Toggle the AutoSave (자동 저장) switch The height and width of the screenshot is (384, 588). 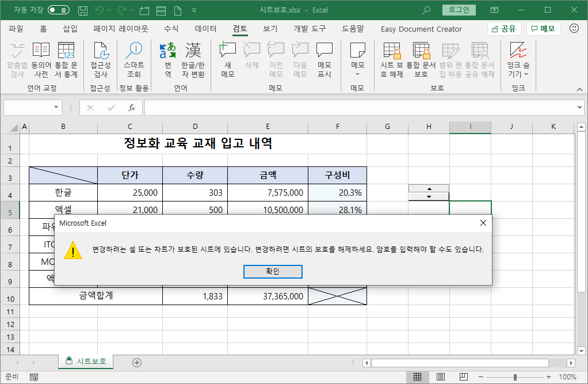point(59,10)
